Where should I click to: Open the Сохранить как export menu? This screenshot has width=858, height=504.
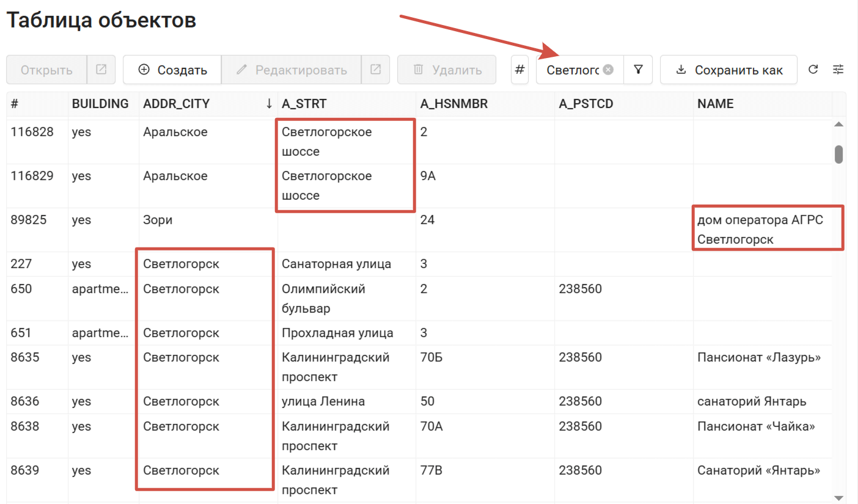pyautogui.click(x=728, y=70)
